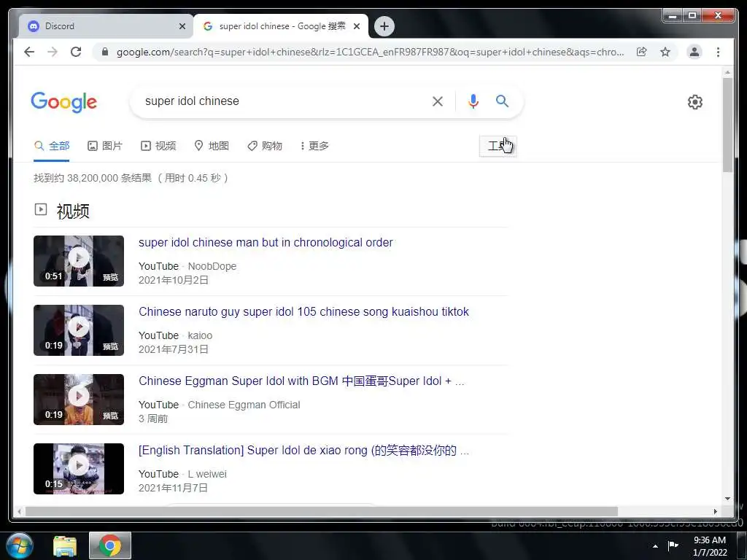The width and height of the screenshot is (747, 560).
Task: Open '[English Translation] Super Idol de xiao rong' link
Action: 304,451
